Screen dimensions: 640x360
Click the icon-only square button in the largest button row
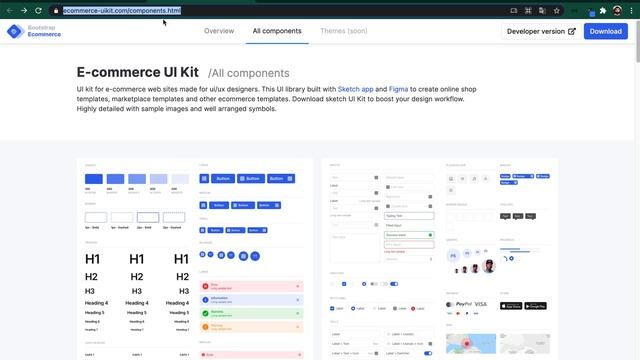204,178
